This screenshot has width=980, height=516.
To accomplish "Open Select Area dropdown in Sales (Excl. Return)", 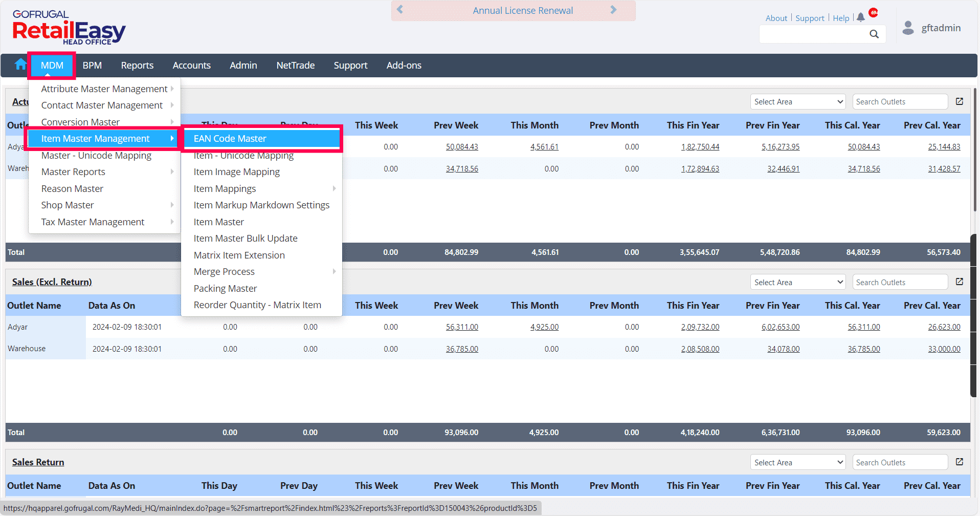I will click(798, 282).
